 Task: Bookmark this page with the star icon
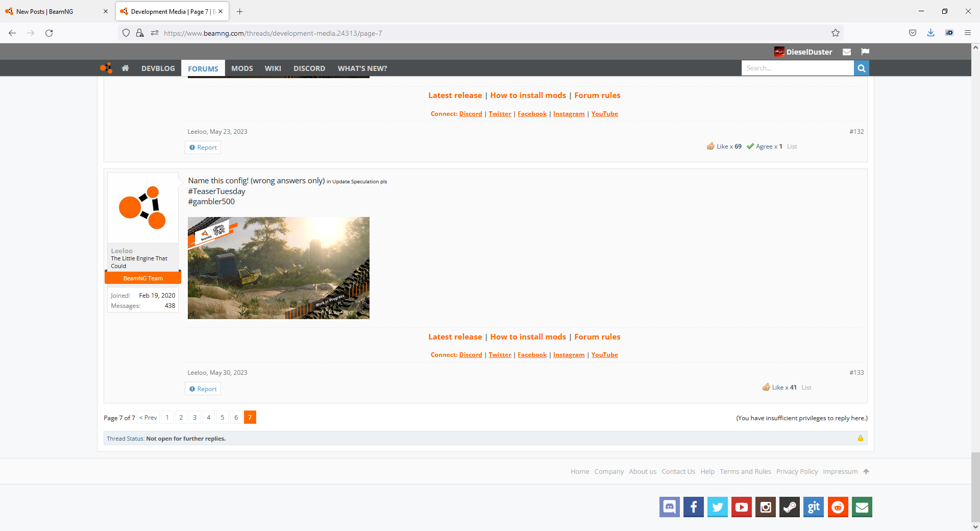(x=835, y=33)
